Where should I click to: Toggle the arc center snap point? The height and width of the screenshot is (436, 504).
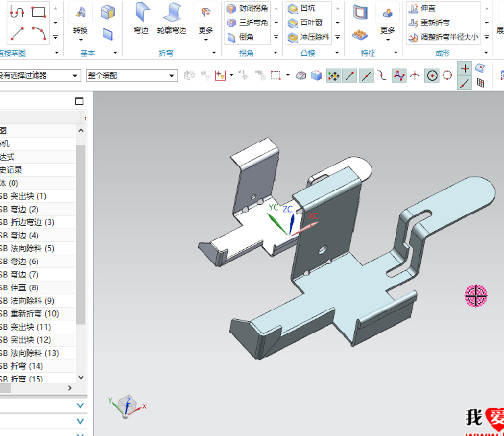point(432,76)
